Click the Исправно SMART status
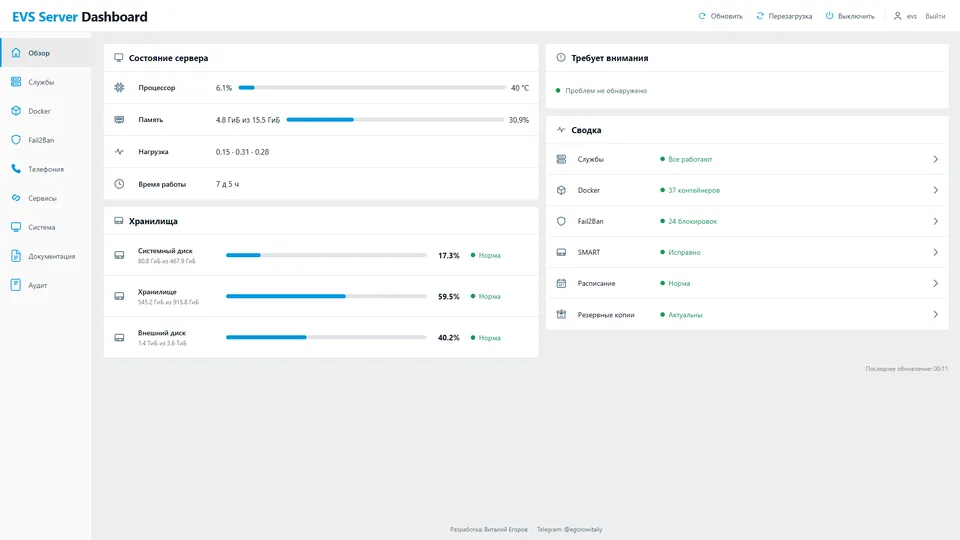The height and width of the screenshot is (540, 960). tap(684, 252)
